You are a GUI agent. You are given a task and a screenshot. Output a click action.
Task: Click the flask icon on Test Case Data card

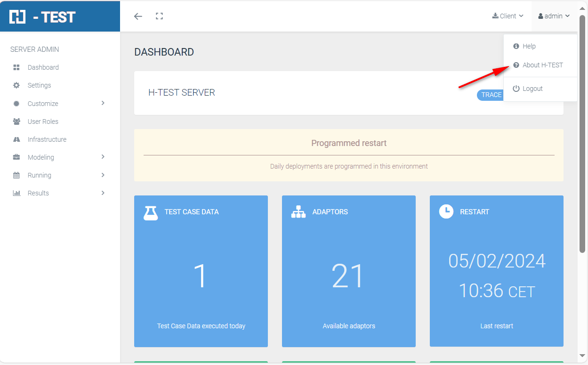point(151,212)
